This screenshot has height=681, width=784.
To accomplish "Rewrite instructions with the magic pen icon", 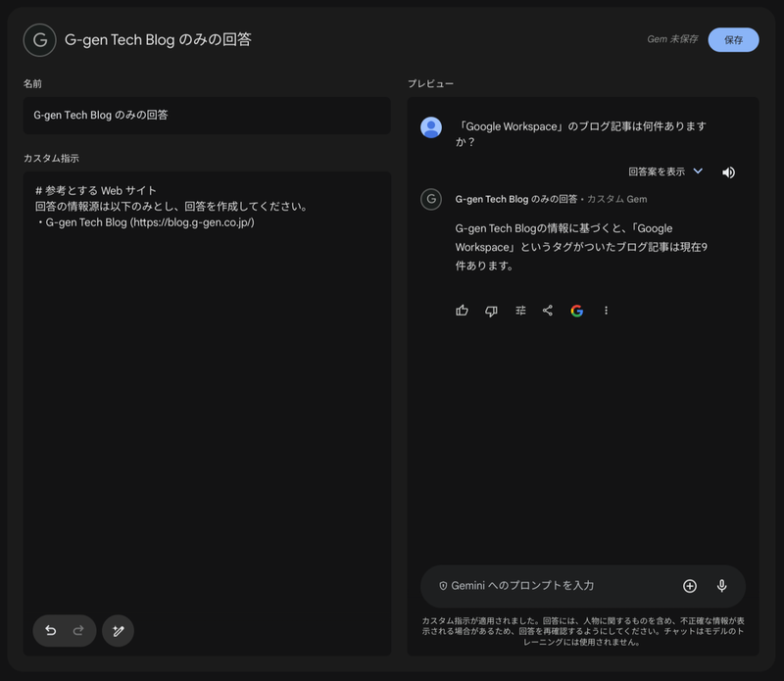I will [118, 631].
